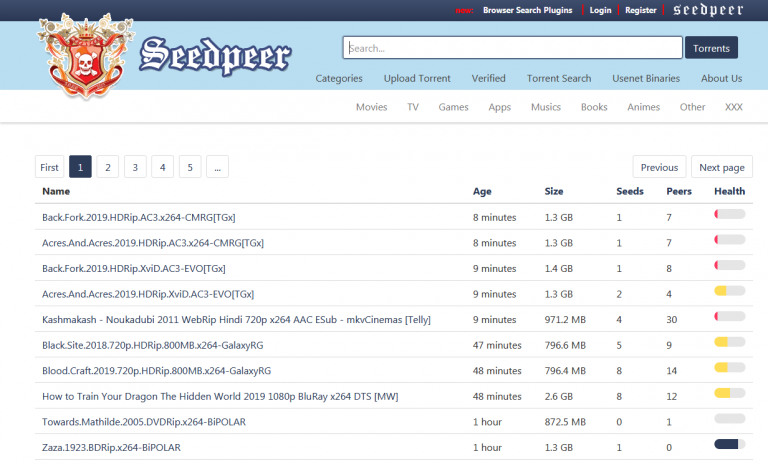Image resolution: width=768 pixels, height=464 pixels.
Task: Sort torrents by Seeds column header
Action: coord(630,191)
